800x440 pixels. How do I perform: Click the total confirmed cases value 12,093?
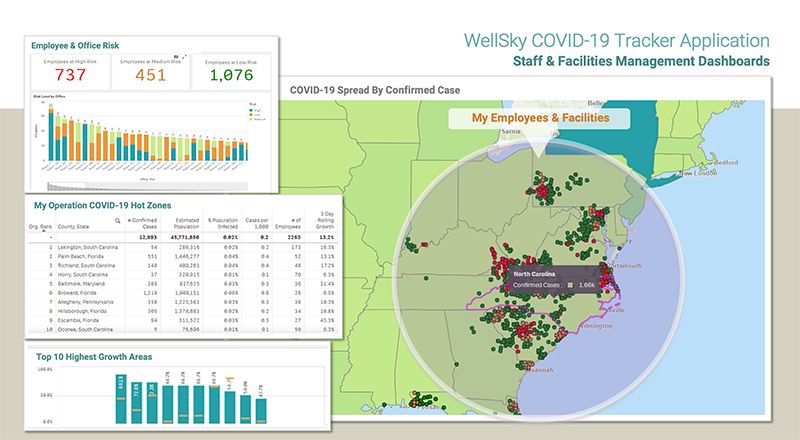pyautogui.click(x=149, y=237)
